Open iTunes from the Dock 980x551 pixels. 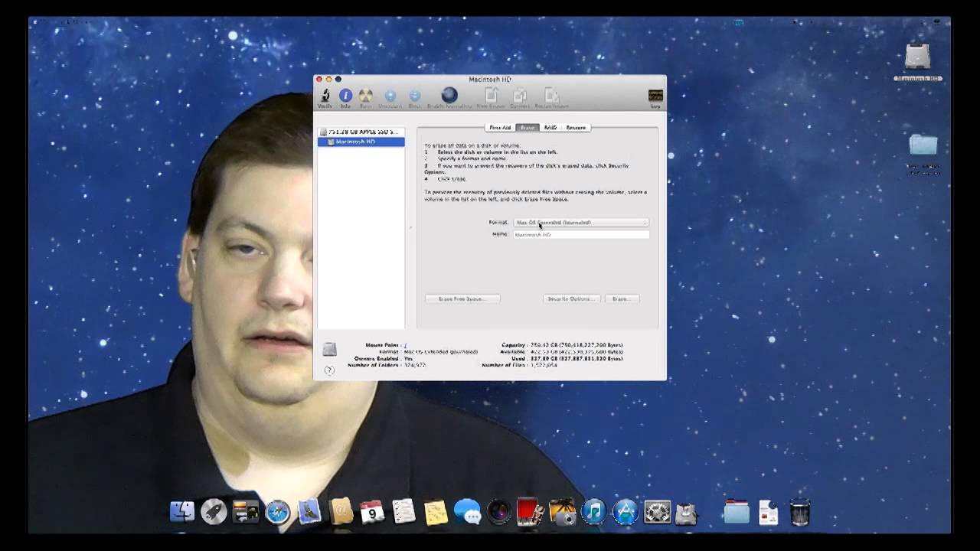pos(594,511)
